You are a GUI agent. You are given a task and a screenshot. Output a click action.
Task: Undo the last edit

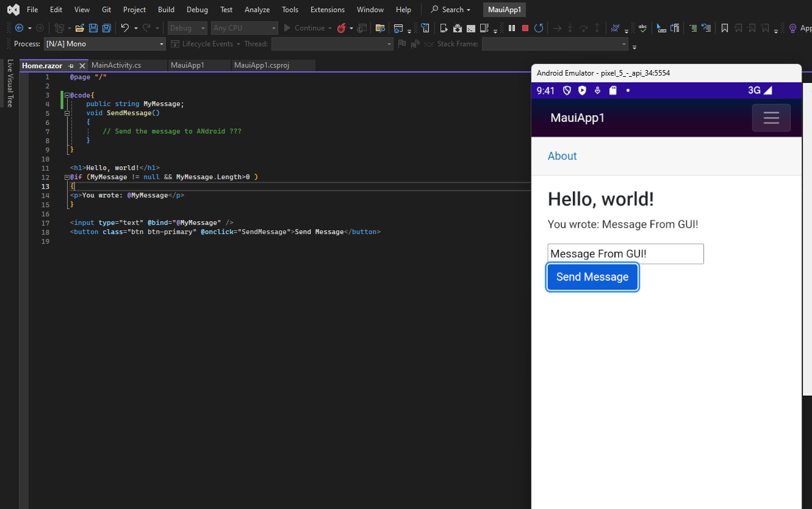(125, 28)
